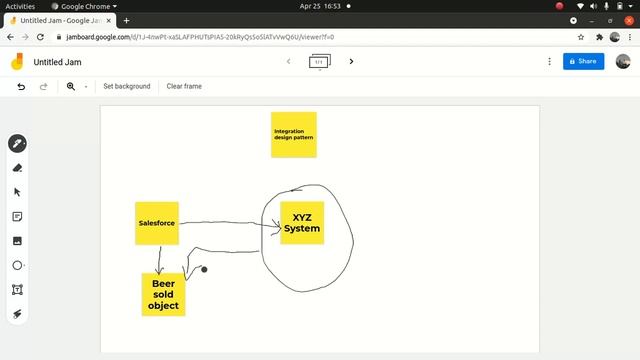Select the Pen drawing tool
The height and width of the screenshot is (360, 640).
point(17,144)
